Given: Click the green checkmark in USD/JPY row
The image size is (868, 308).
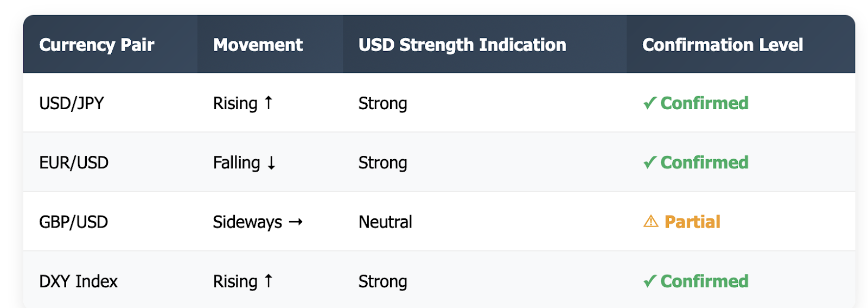Looking at the screenshot, I should [x=649, y=103].
